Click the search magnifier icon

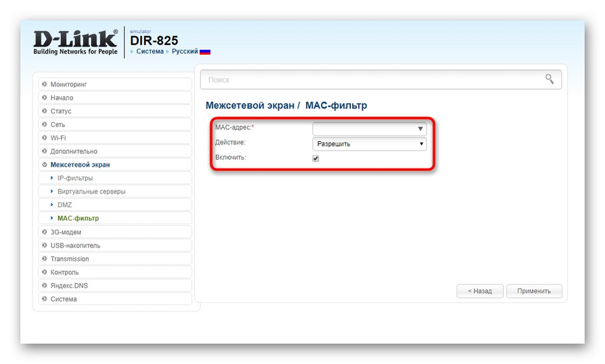550,79
